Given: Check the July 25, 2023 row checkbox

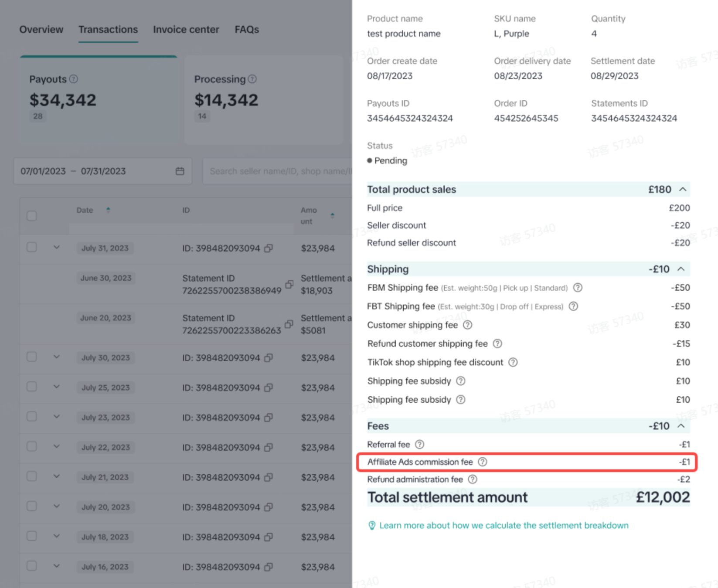Looking at the screenshot, I should coord(32,387).
